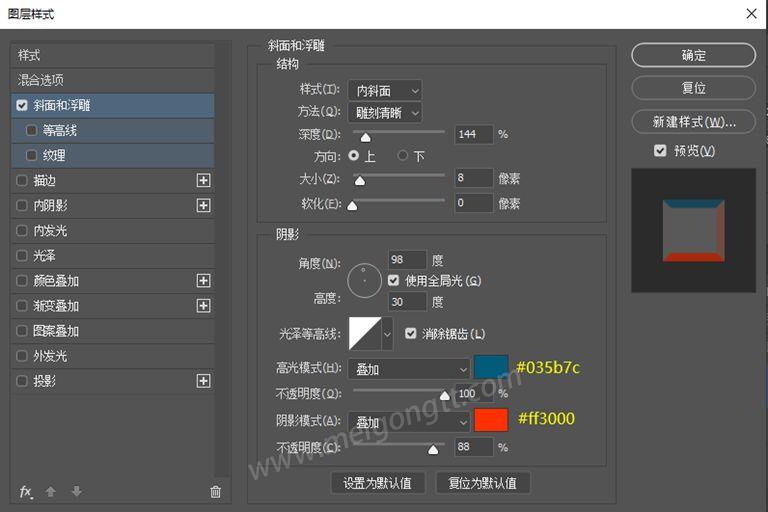Viewport: 768px width, 512px height.
Task: Enable the 光泽 checkbox
Action: pyautogui.click(x=22, y=255)
